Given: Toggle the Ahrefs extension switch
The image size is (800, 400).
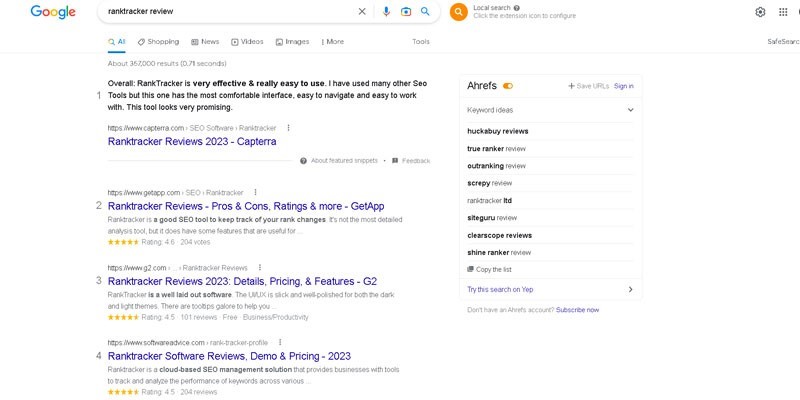Looking at the screenshot, I should tap(508, 86).
